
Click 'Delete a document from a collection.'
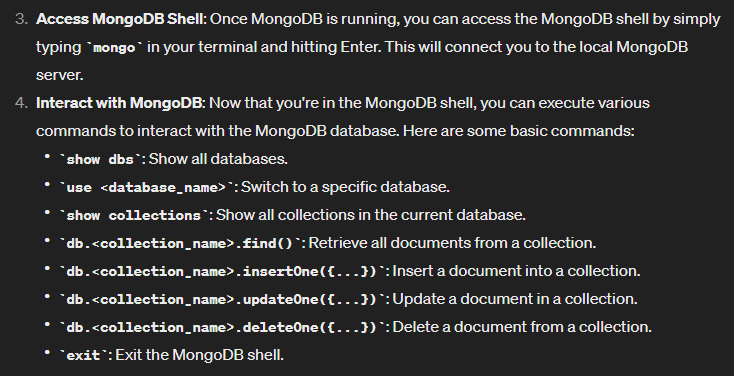click(x=522, y=327)
